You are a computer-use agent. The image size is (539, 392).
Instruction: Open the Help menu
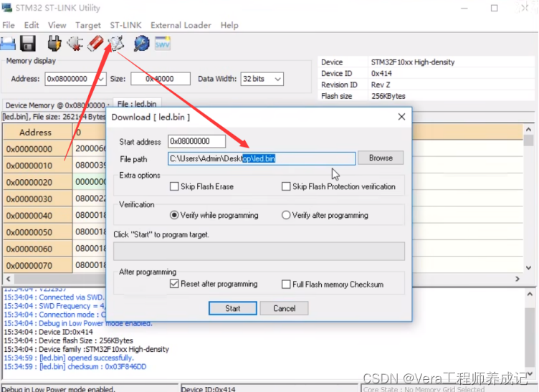pyautogui.click(x=229, y=25)
